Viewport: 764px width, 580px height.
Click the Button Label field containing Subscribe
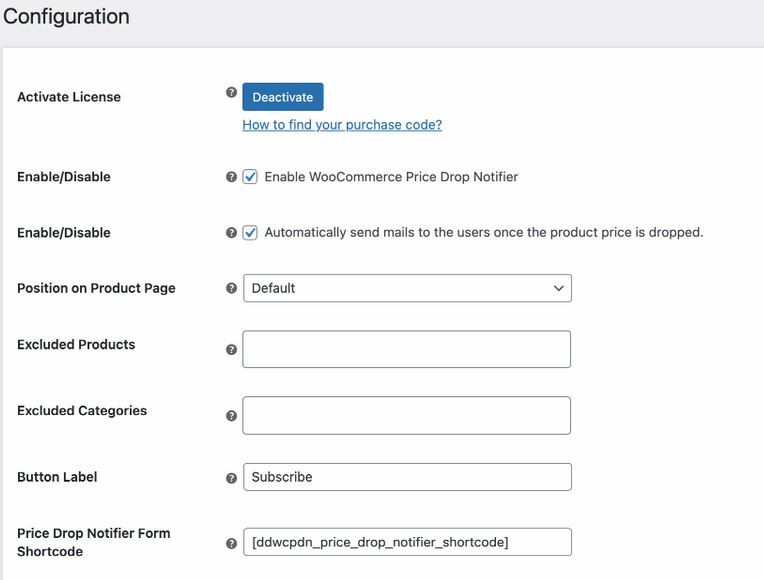(x=407, y=477)
